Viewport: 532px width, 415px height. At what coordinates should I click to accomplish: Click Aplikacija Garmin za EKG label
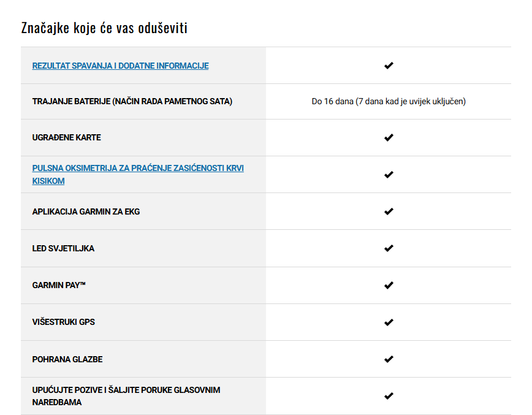click(x=86, y=211)
